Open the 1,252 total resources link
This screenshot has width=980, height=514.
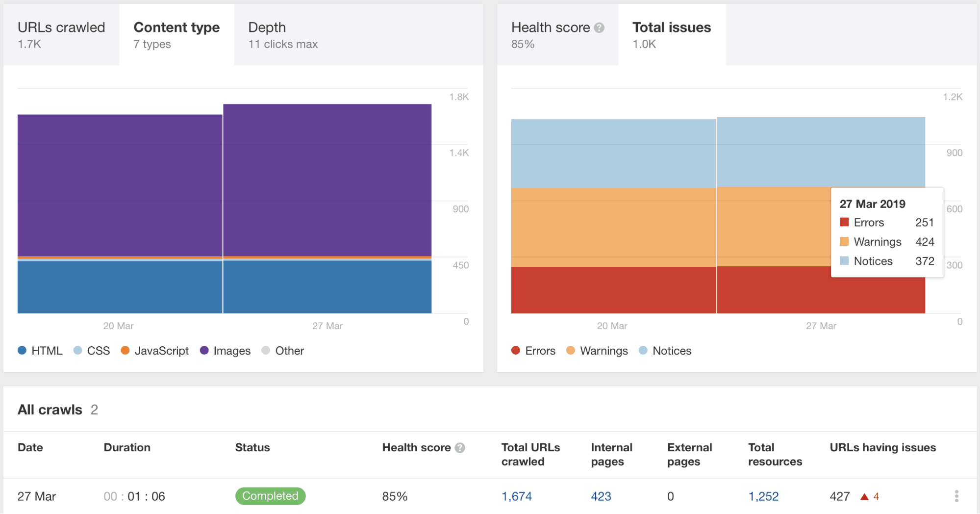(x=763, y=496)
